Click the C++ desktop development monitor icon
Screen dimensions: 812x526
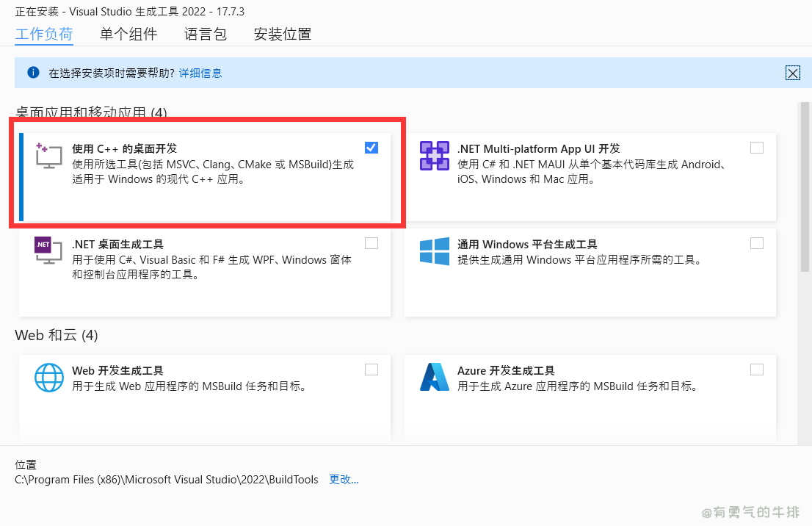(49, 156)
